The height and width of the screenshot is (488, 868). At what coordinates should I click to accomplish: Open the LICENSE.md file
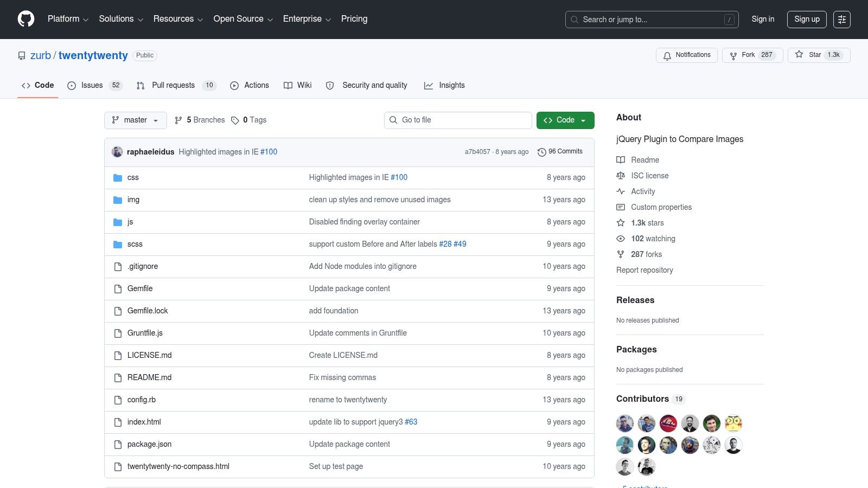coord(150,355)
